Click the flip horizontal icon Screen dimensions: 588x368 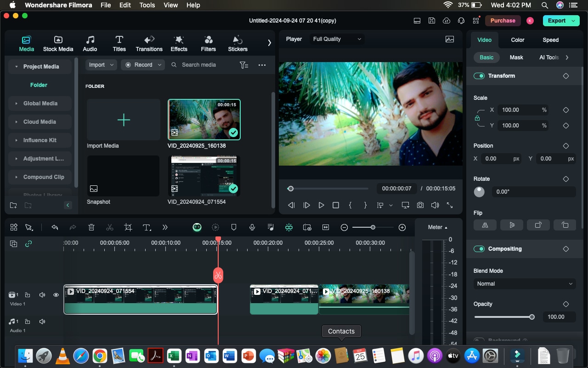pos(485,225)
